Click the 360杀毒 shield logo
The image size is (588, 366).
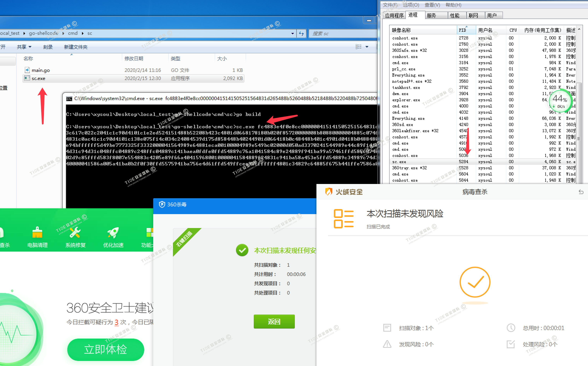pos(162,204)
